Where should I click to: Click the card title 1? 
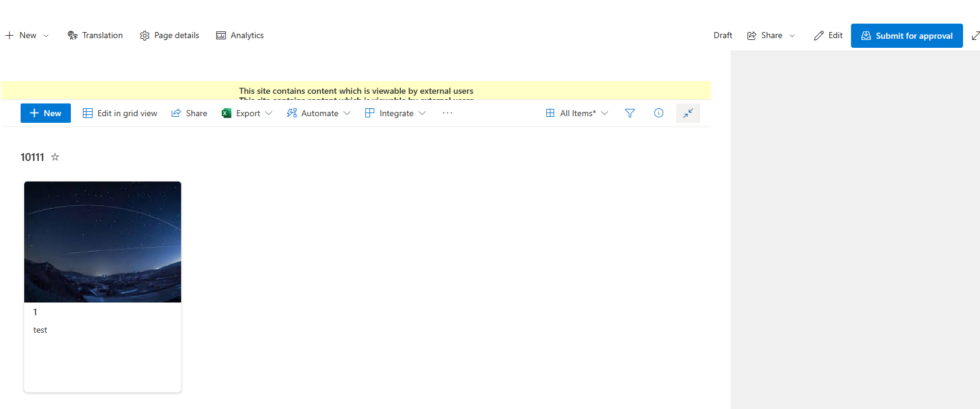click(x=35, y=312)
